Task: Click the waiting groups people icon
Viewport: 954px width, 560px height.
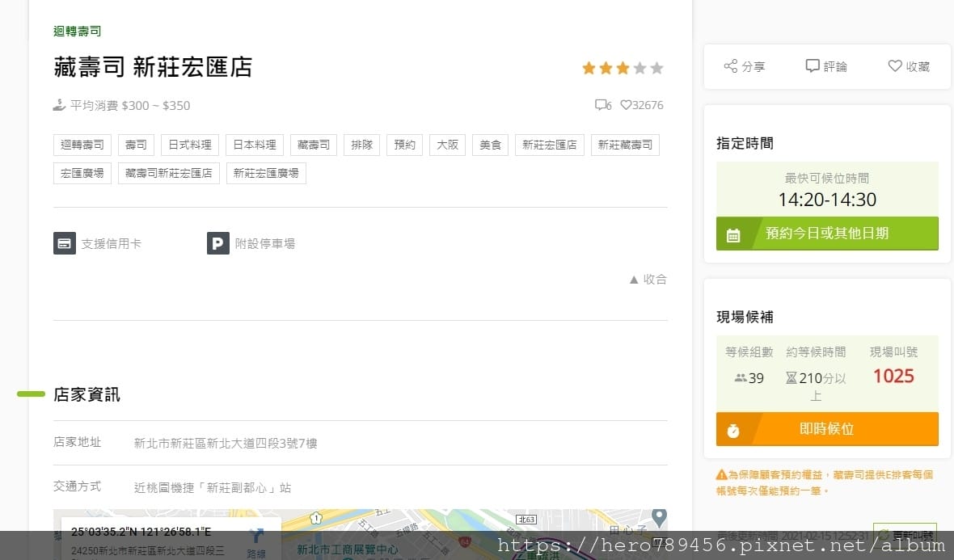Action: click(x=741, y=378)
